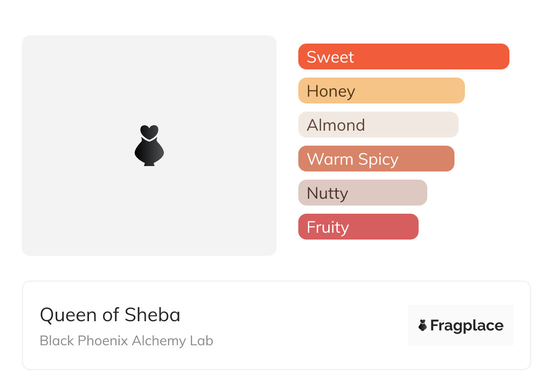Click the "Almond" label text
553x392 pixels.
point(336,125)
